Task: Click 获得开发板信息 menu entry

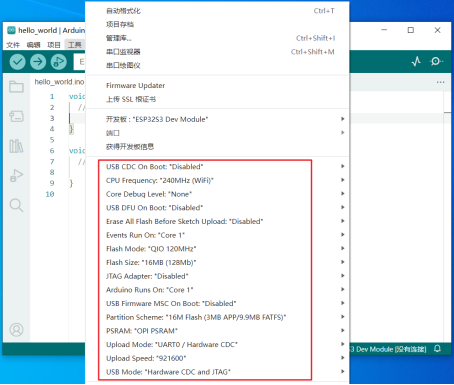Action: 217,147
